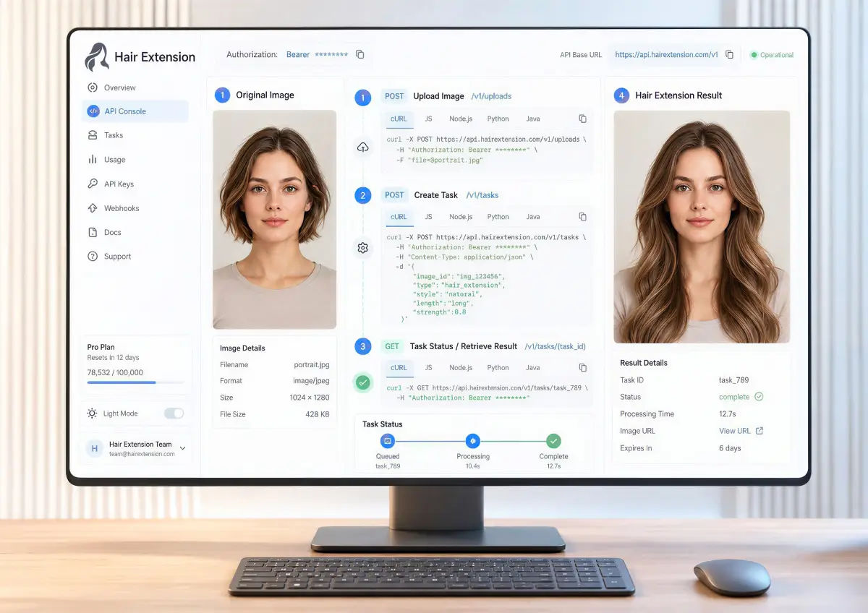Toggle the Light Mode switch
This screenshot has width=868, height=613.
[174, 413]
